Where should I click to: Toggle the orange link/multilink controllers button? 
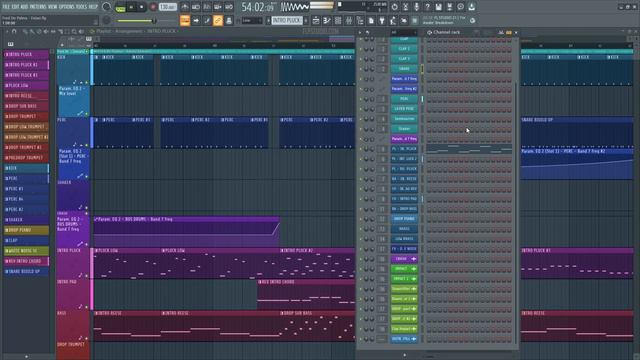[x=218, y=20]
